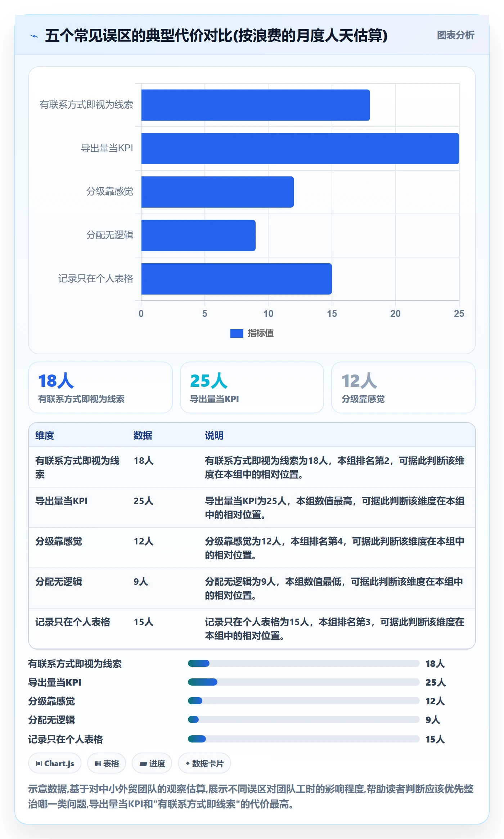Click description stating 本组数值最低
The width and height of the screenshot is (504, 839).
pos(334,588)
